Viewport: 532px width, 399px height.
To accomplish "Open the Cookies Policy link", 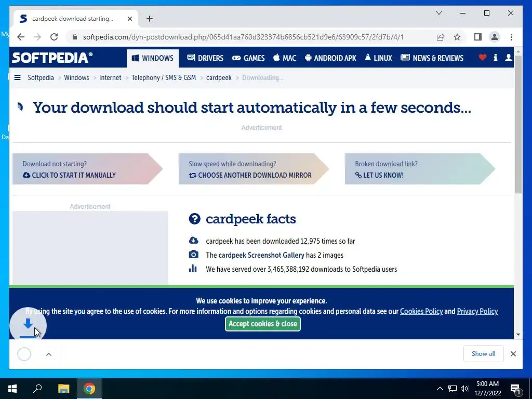I will [x=421, y=311].
